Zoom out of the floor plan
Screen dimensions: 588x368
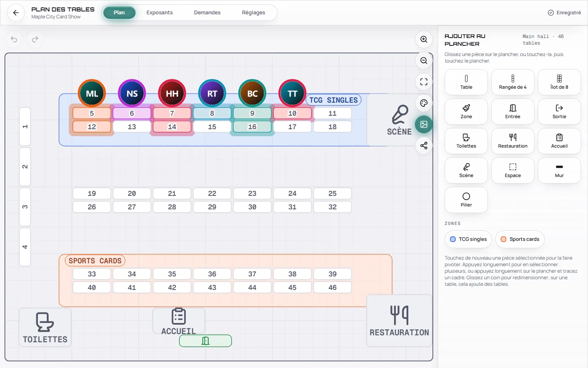click(x=424, y=61)
